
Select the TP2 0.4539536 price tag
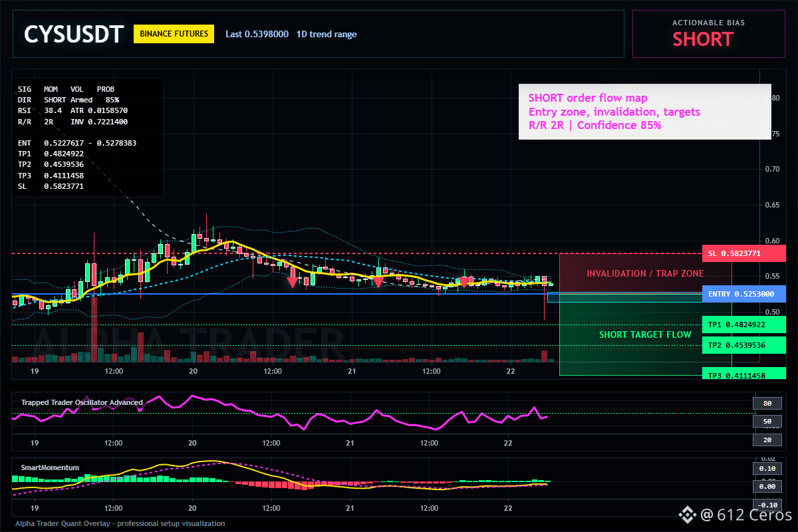743,345
